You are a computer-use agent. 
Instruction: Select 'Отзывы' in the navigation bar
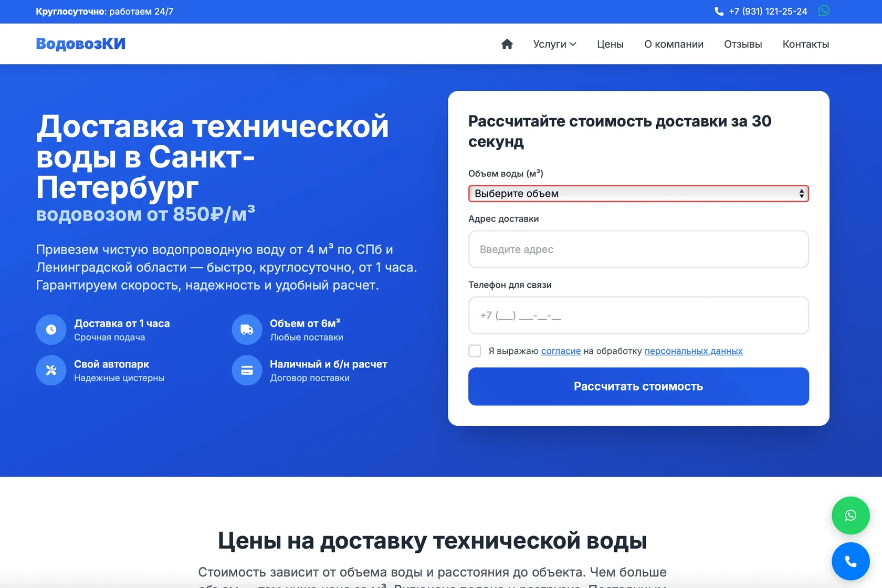point(743,44)
